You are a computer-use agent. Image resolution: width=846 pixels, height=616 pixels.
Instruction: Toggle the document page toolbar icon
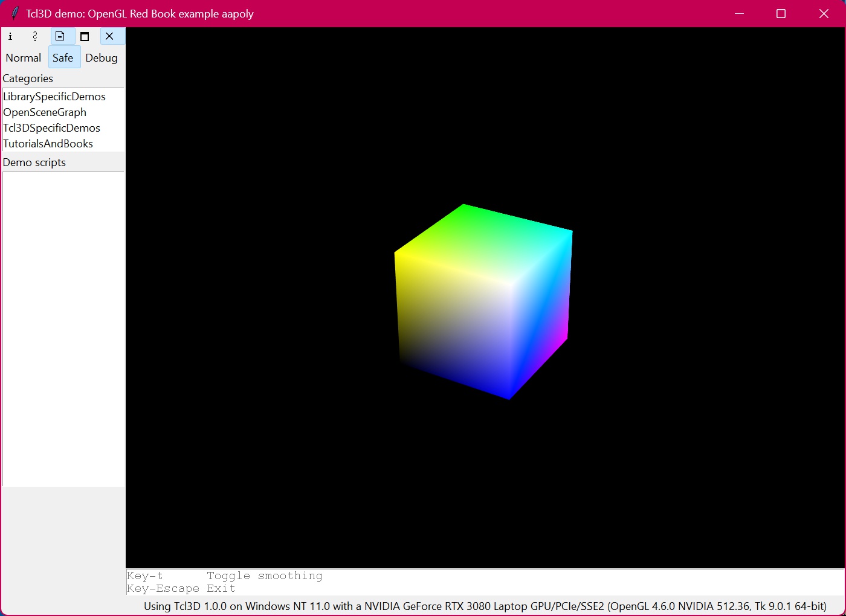[60, 36]
